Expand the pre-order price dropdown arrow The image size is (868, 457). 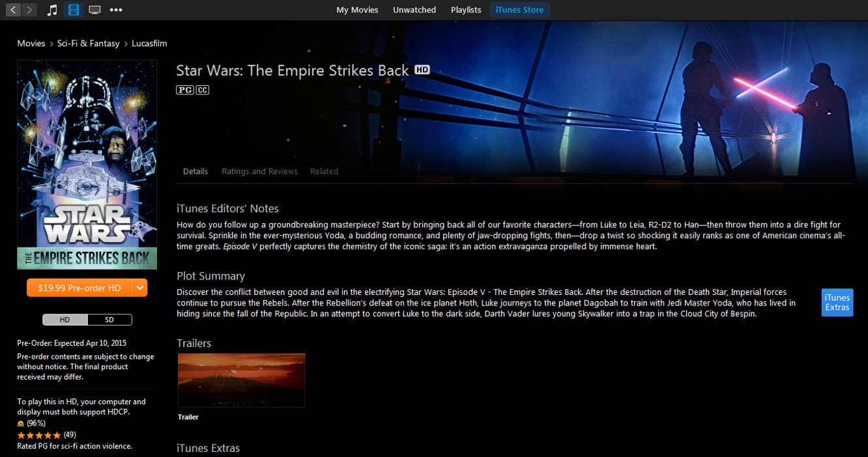coord(139,287)
